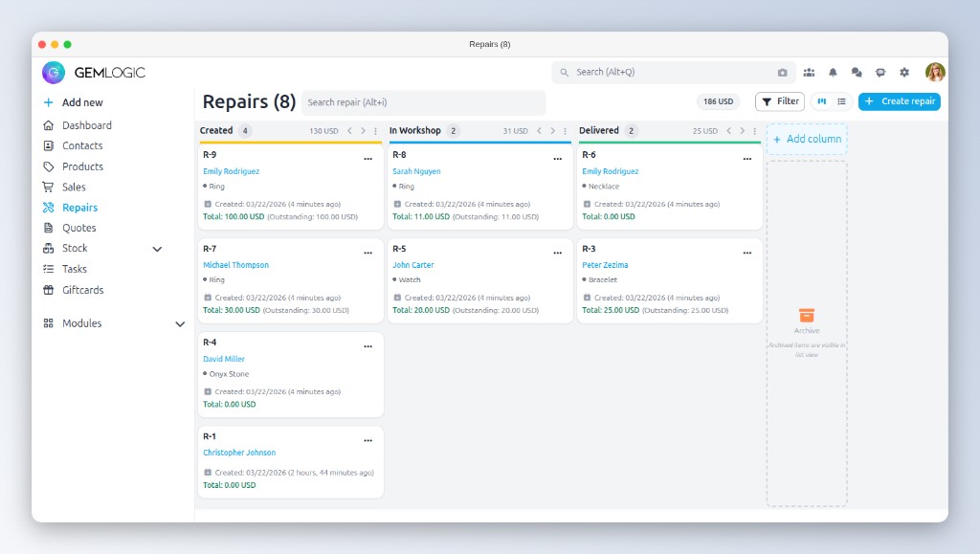Expand the Modules section in the sidebar
980x554 pixels.
point(180,323)
